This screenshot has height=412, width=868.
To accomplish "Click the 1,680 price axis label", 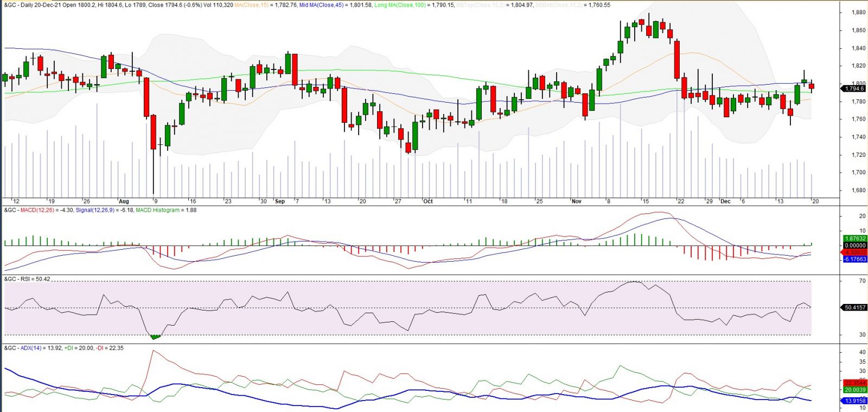I will point(858,191).
